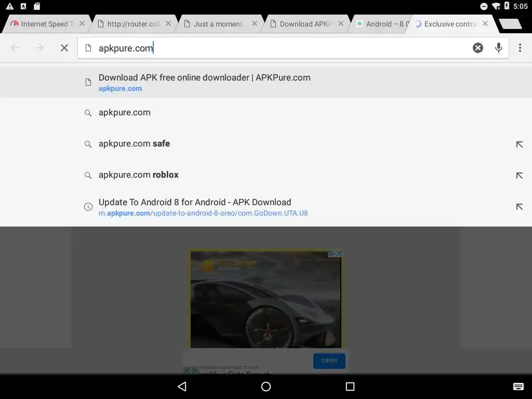Click the page icon beside Download APK suggestion
The width and height of the screenshot is (532, 399).
tap(88, 82)
